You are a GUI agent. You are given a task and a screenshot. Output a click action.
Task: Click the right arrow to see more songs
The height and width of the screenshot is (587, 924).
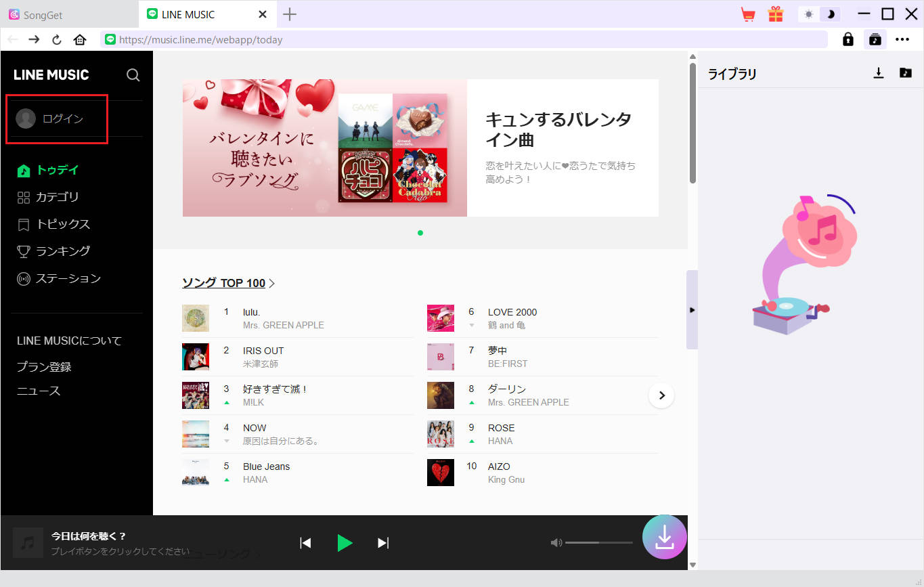tap(661, 395)
